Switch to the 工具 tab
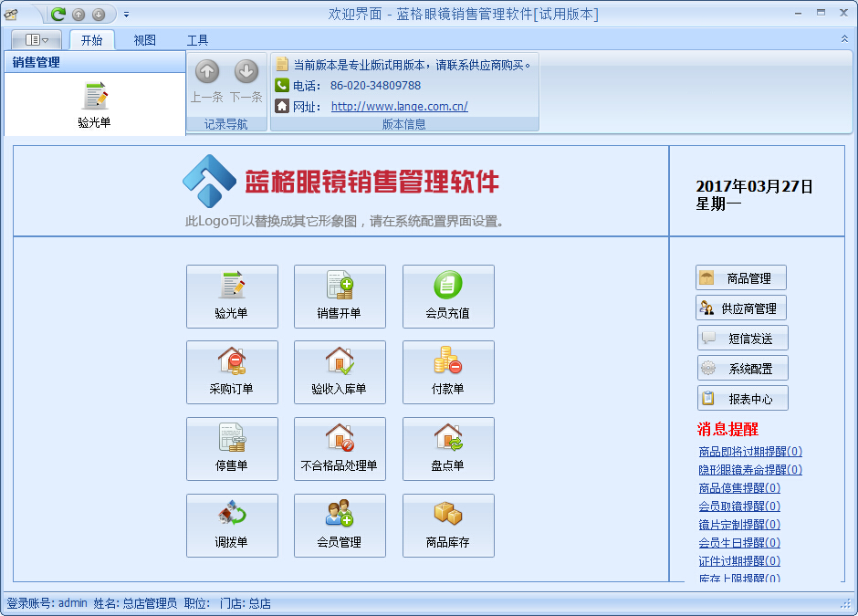The width and height of the screenshot is (858, 616). pyautogui.click(x=197, y=40)
